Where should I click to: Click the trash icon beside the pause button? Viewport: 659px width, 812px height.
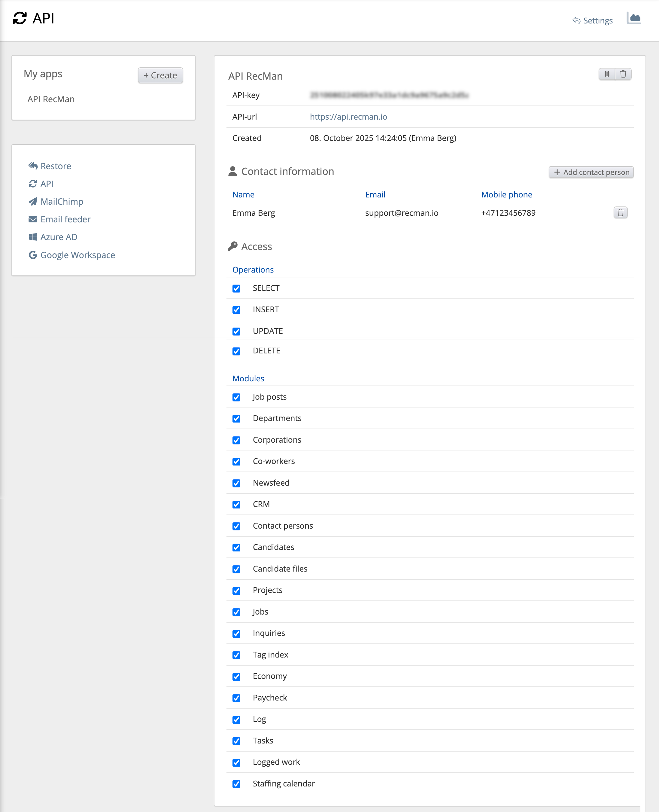[623, 74]
